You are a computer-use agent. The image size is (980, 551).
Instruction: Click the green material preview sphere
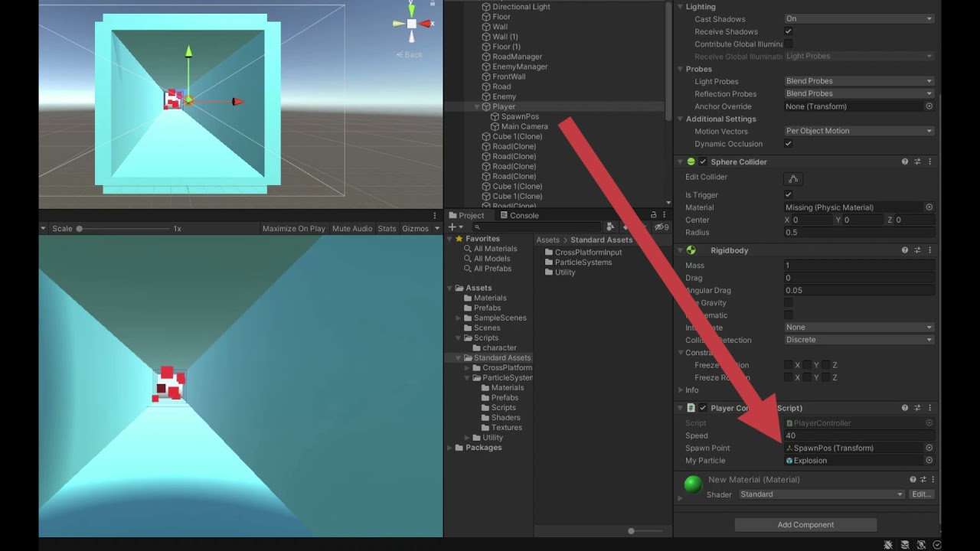click(x=693, y=484)
